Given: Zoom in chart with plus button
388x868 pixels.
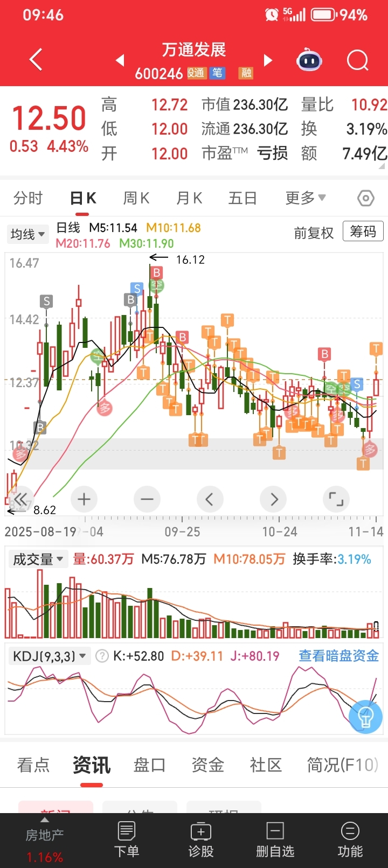Looking at the screenshot, I should pyautogui.click(x=84, y=500).
